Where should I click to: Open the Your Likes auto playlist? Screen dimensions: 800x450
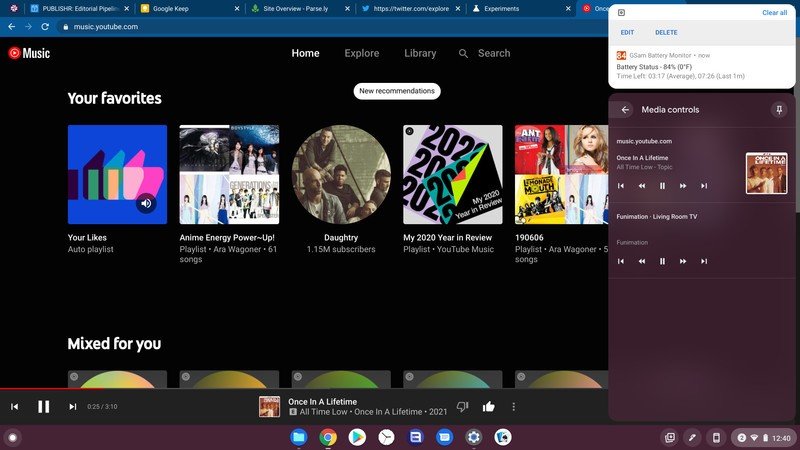117,174
